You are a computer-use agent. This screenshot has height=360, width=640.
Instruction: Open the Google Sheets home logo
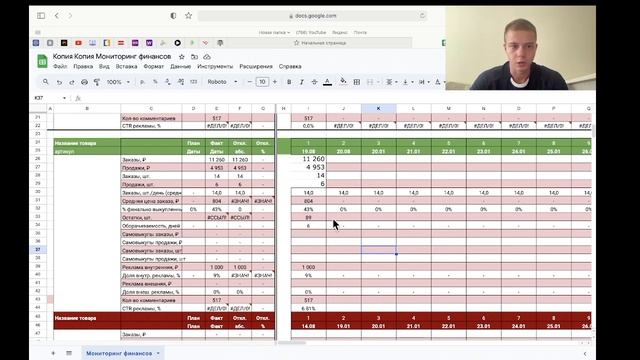click(42, 61)
